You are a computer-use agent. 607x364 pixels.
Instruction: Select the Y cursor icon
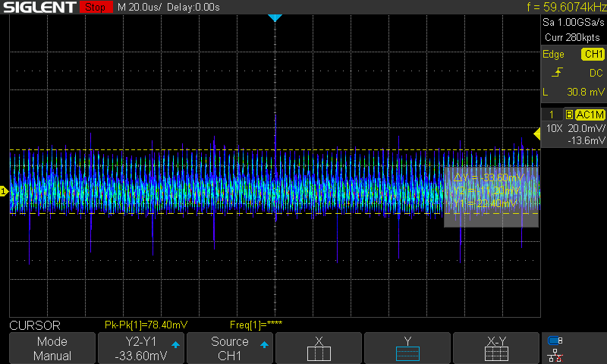pyautogui.click(x=407, y=353)
